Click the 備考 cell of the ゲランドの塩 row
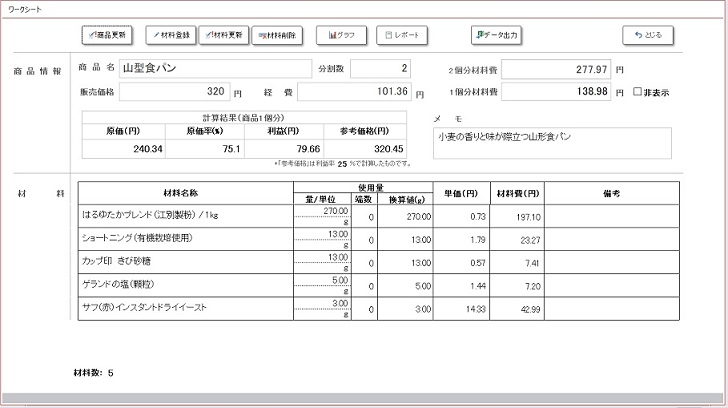 [612, 285]
